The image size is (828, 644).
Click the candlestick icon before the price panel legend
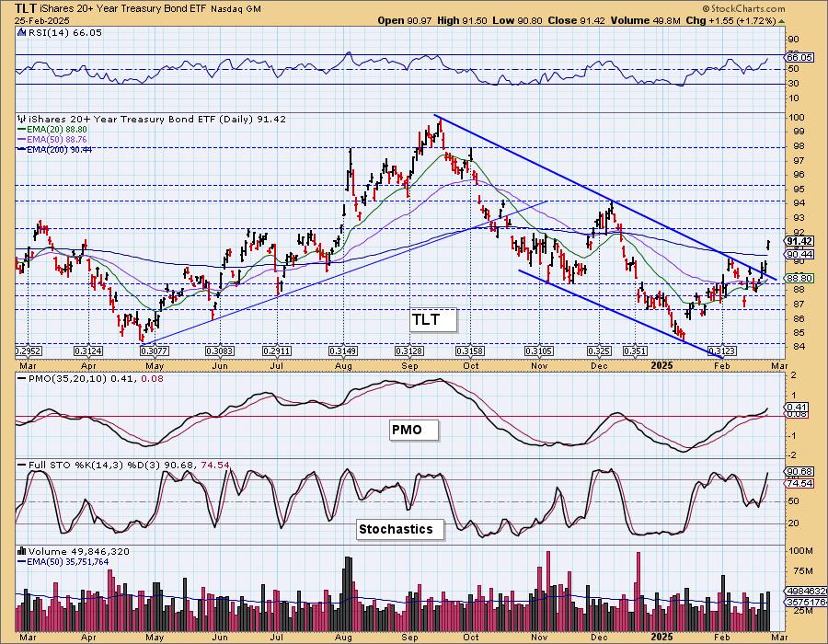(22, 120)
